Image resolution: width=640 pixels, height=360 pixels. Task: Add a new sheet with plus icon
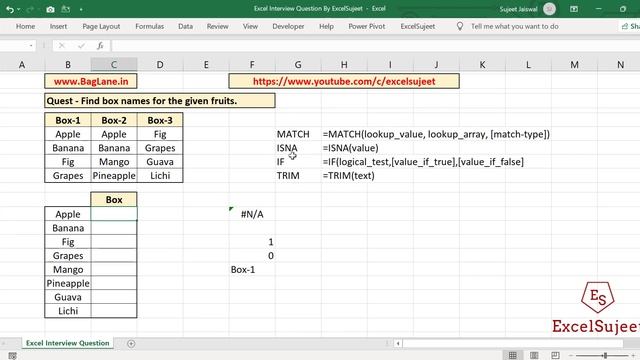click(131, 344)
